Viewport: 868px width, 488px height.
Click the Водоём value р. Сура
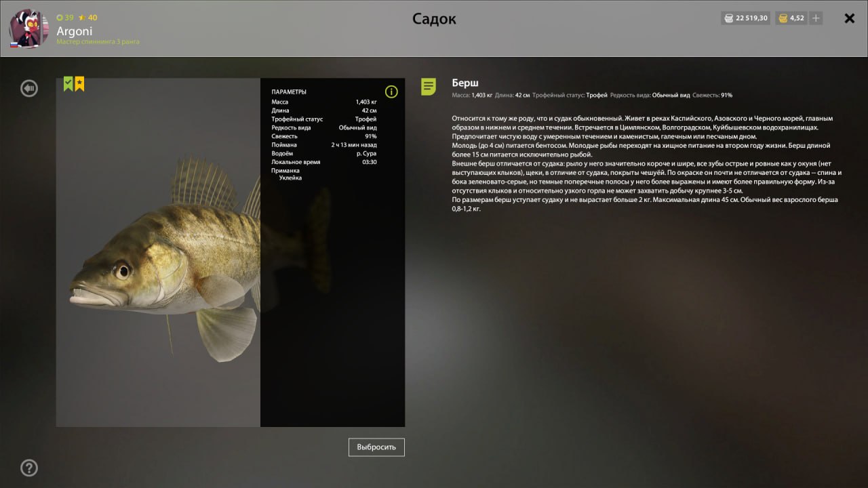tap(366, 154)
